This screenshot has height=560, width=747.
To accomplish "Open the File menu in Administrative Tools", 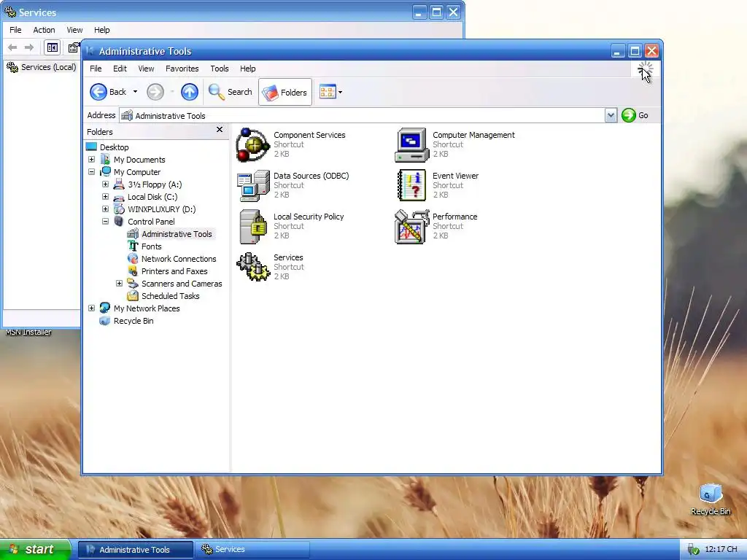I will tap(96, 69).
